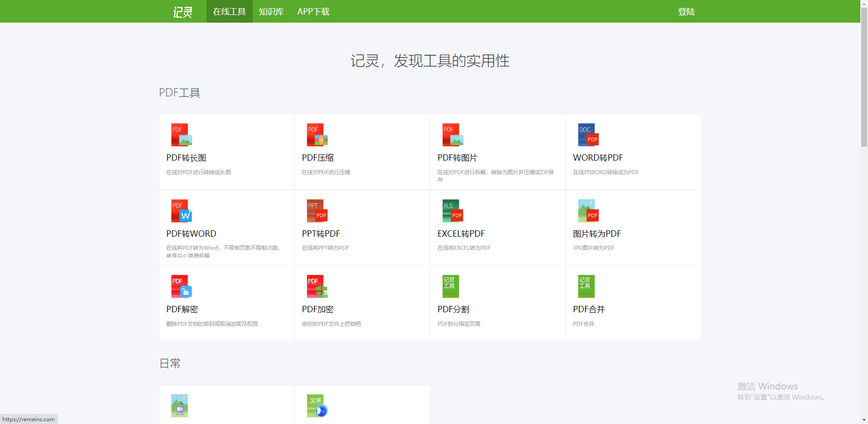
Task: Click description JPG图片转为PDF
Action: 594,248
